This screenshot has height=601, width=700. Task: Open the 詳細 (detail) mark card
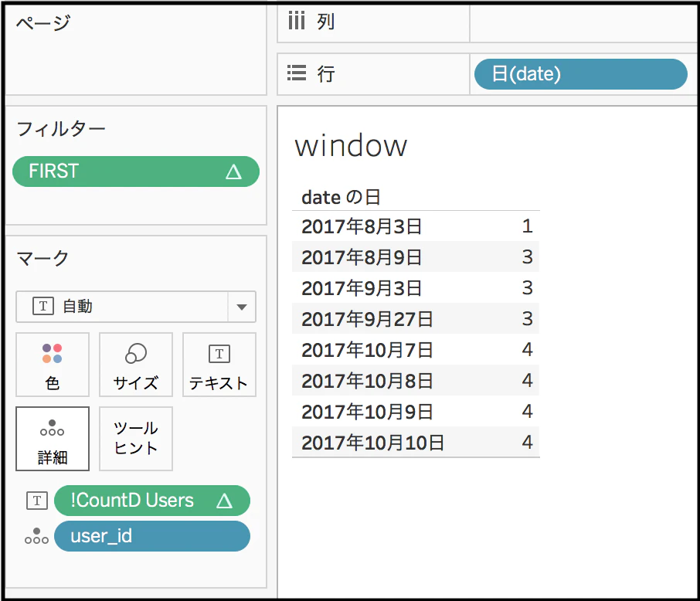[53, 439]
